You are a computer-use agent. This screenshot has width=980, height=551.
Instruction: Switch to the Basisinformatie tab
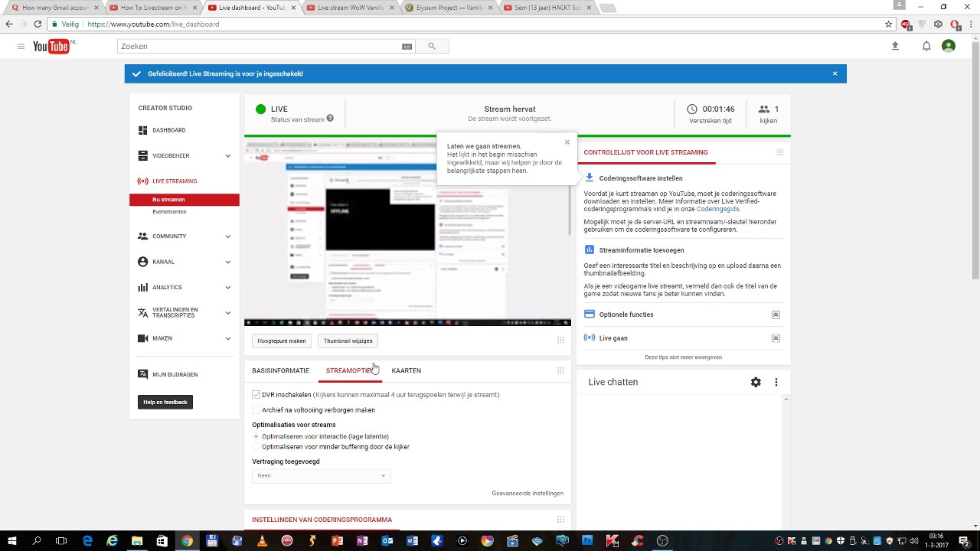point(280,370)
